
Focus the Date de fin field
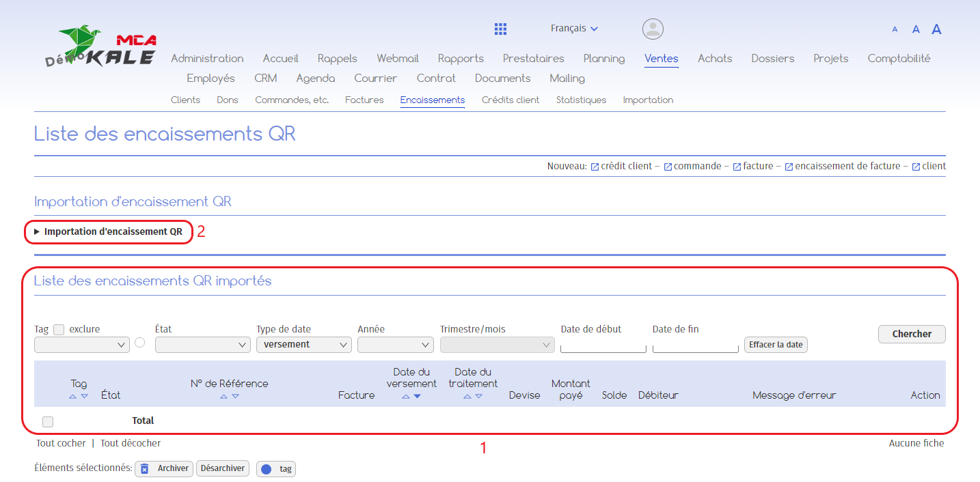click(696, 346)
